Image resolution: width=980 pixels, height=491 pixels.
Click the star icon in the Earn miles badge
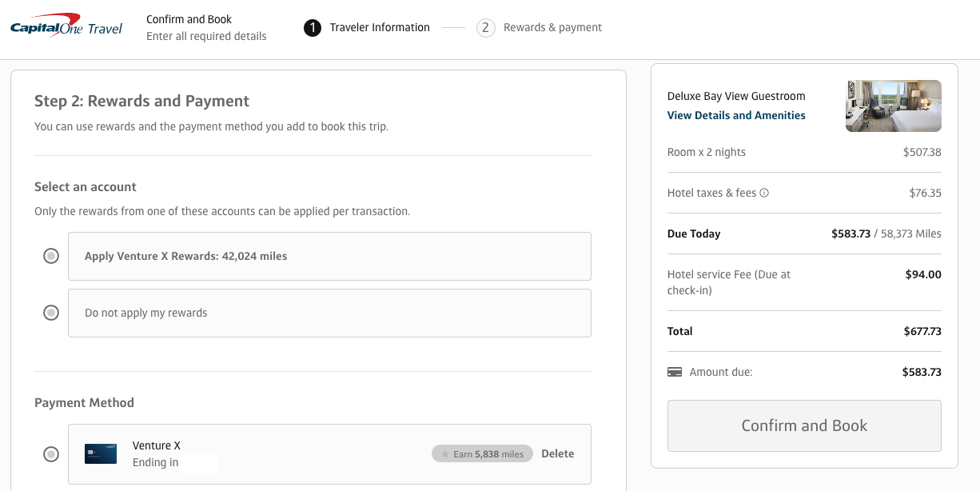tap(445, 454)
